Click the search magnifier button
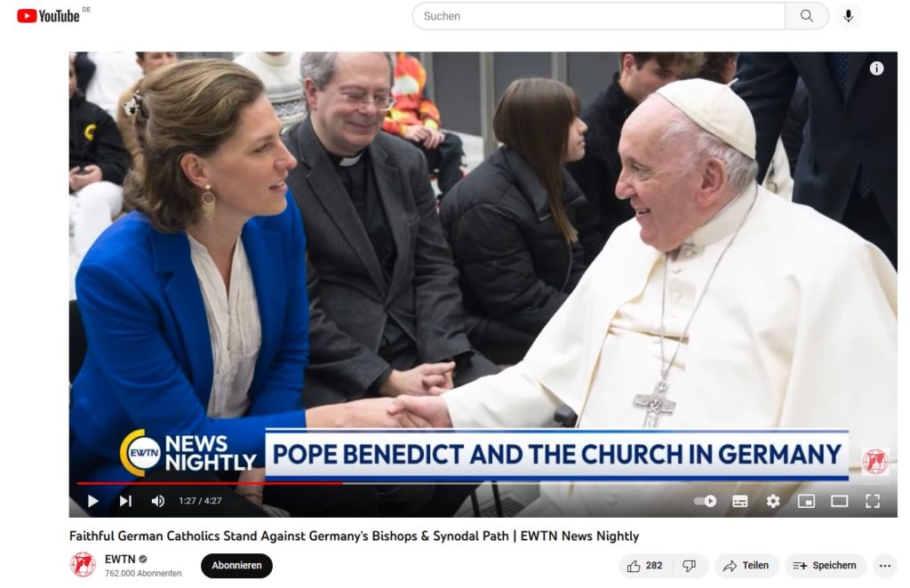This screenshot has height=588, width=910. coord(807,16)
